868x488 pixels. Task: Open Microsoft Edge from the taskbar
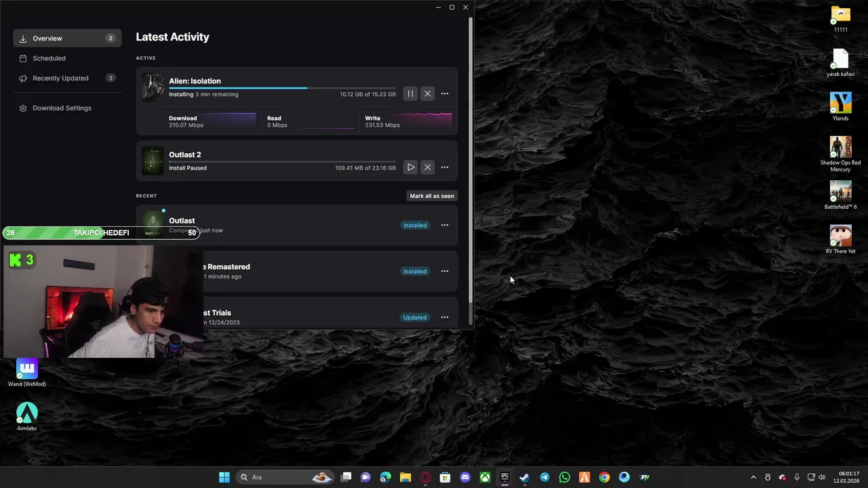386,477
